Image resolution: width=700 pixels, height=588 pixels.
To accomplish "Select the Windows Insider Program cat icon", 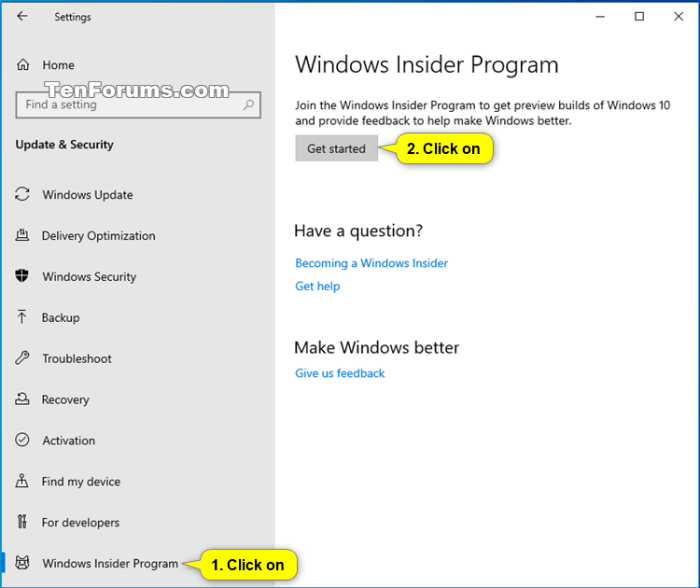I will 22,563.
